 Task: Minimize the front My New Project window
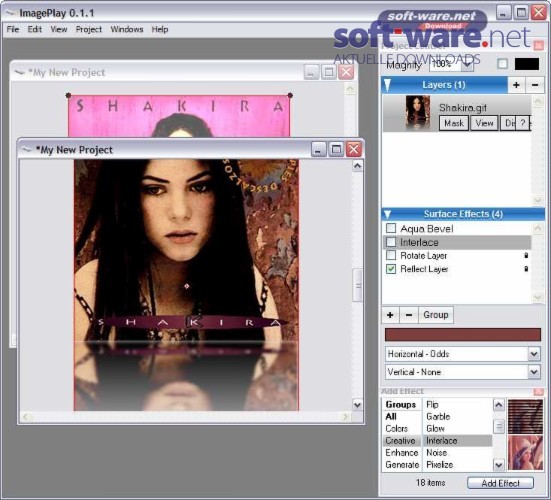(x=318, y=150)
